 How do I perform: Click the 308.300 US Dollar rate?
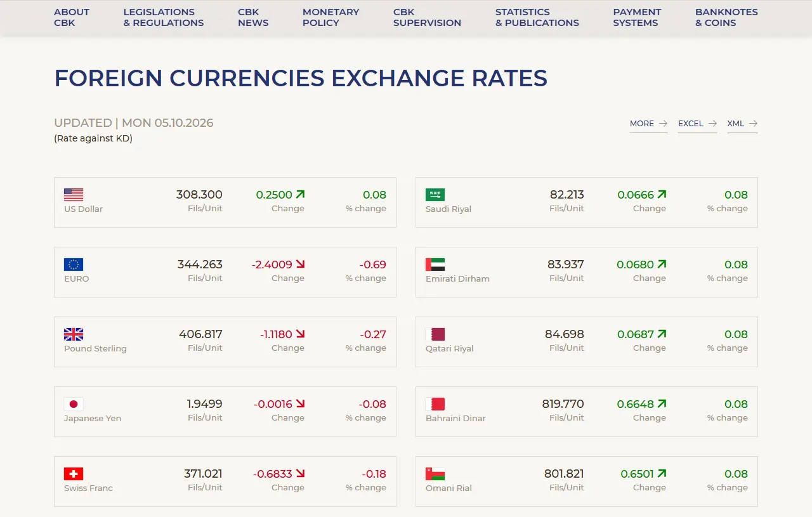point(199,195)
